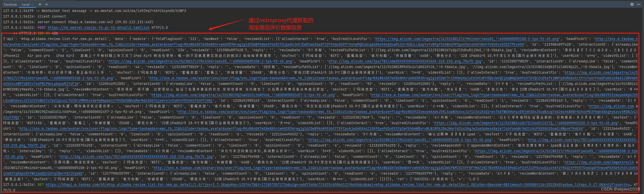Open terminal settings gear menu
Screen dimensions: 644x194
coord(632,4)
